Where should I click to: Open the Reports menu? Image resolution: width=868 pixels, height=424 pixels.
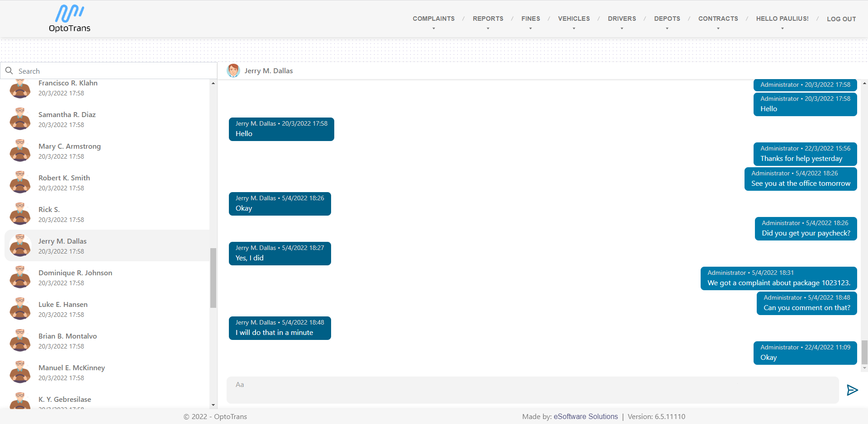click(x=488, y=19)
